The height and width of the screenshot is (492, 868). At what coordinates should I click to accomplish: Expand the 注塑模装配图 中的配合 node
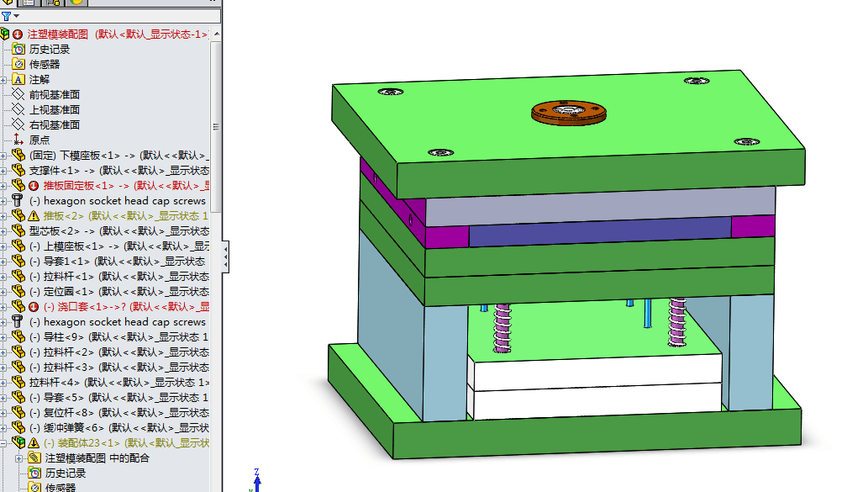click(x=18, y=458)
